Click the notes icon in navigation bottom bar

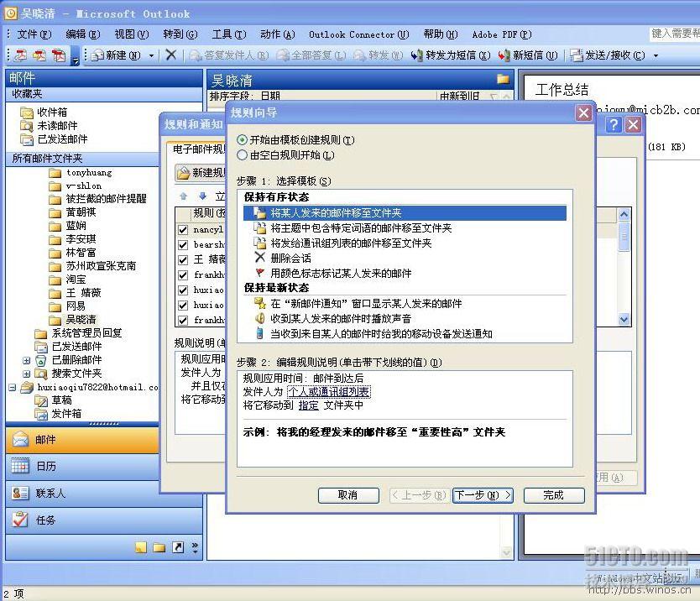click(x=141, y=547)
